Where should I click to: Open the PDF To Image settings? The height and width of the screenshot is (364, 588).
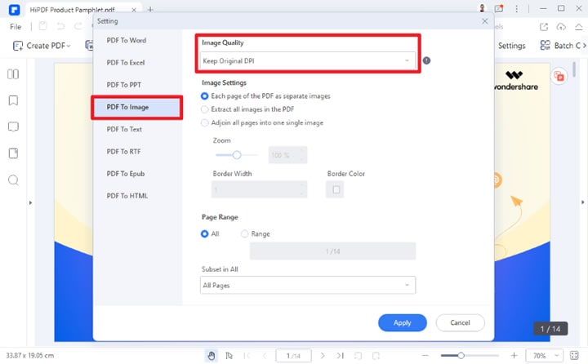137,107
